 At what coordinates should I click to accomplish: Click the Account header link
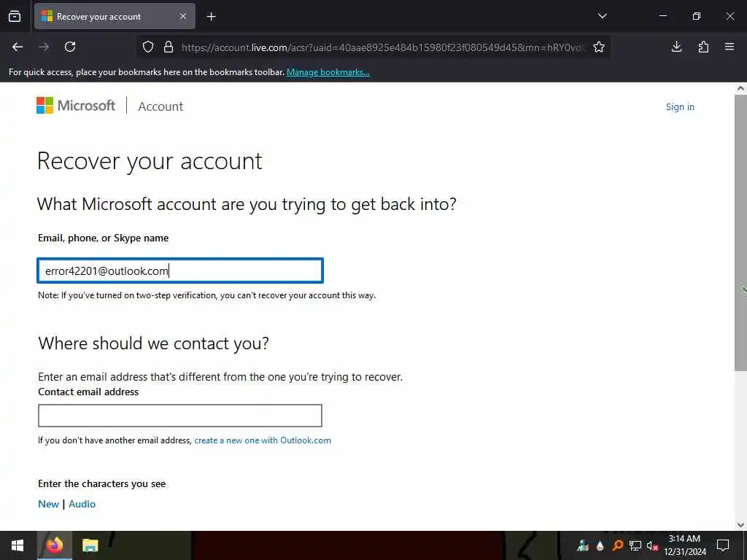[160, 106]
